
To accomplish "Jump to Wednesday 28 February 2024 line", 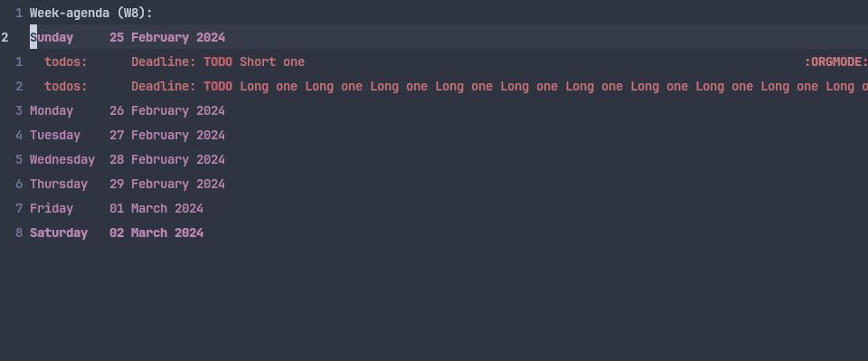I will coord(127,159).
